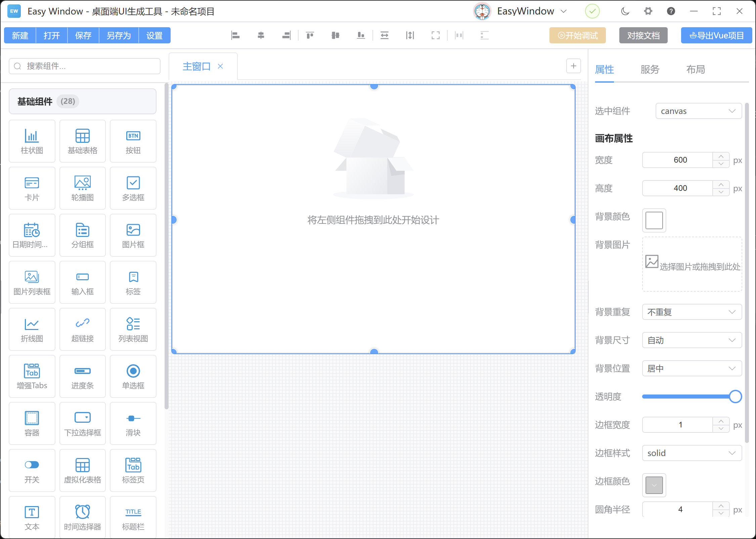Switch to the 服务 panel tab
The width and height of the screenshot is (756, 539).
[650, 69]
